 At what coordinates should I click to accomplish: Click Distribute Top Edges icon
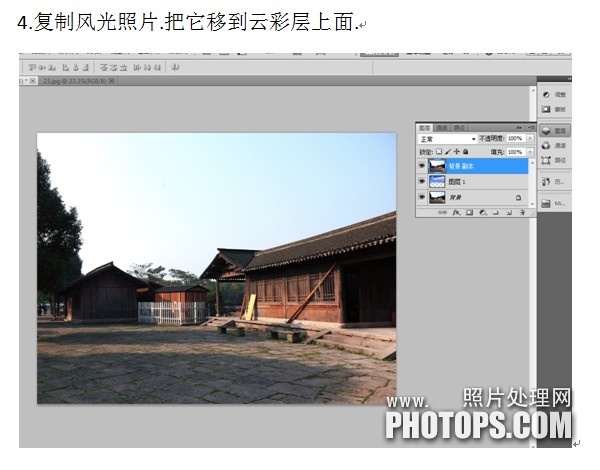point(104,68)
